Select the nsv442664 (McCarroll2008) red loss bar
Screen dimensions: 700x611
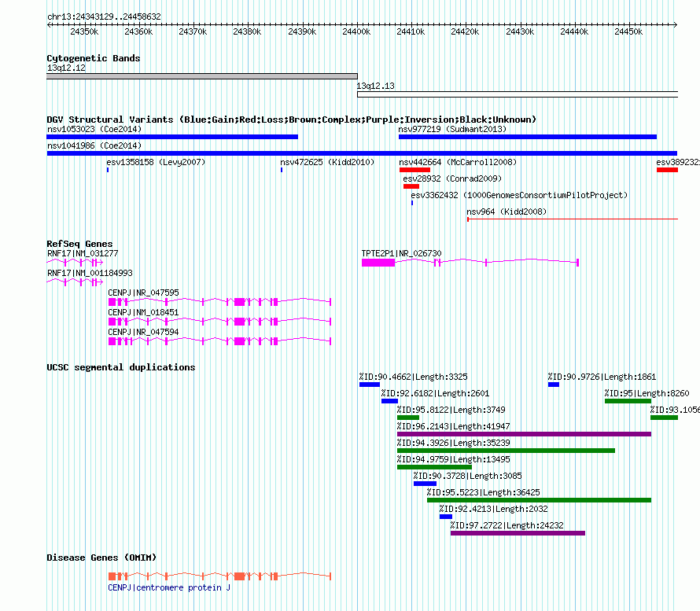(x=414, y=170)
